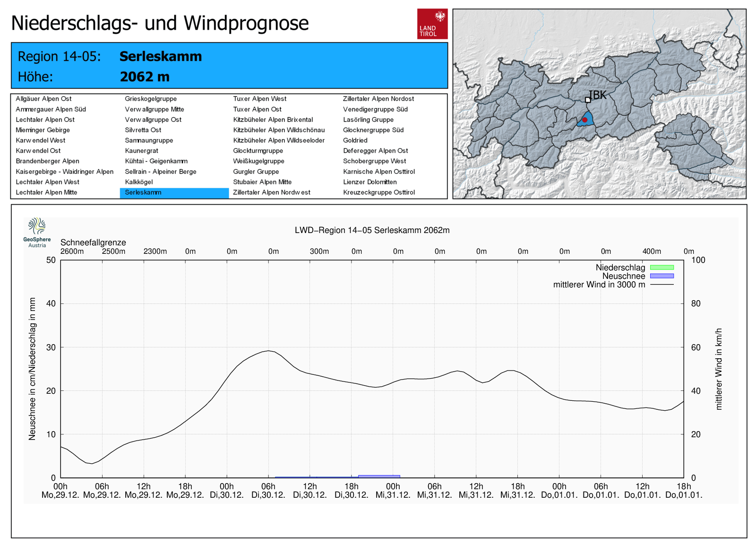
Task: Click the Niederschlags- und Windprognose heading
Action: click(160, 23)
